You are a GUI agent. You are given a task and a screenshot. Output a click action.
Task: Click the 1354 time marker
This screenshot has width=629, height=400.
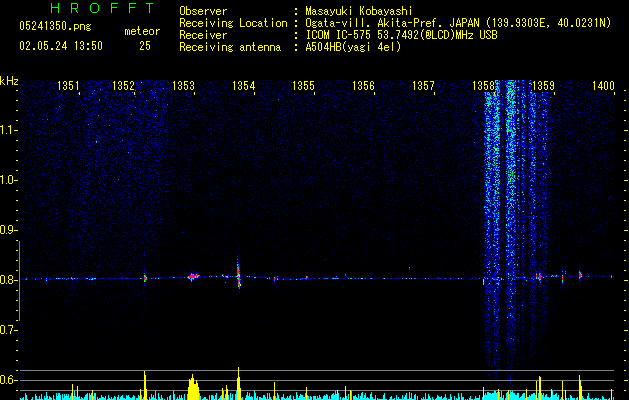click(x=243, y=86)
